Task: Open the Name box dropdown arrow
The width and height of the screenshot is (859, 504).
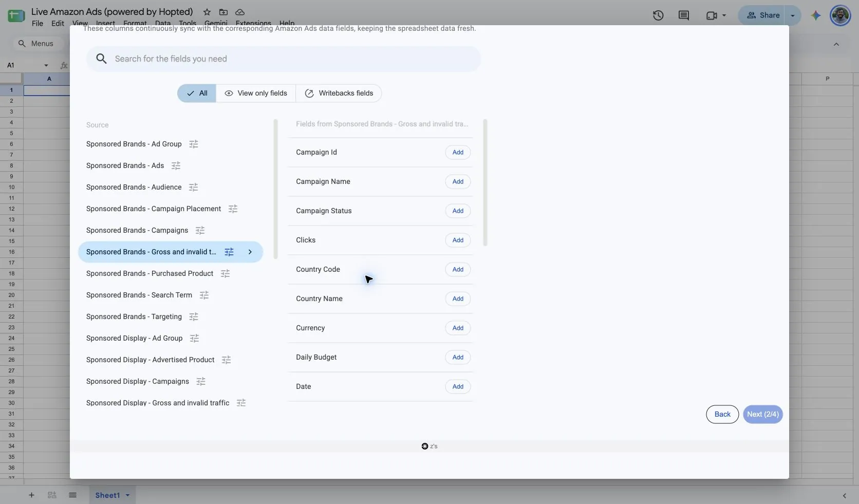Action: click(46, 65)
